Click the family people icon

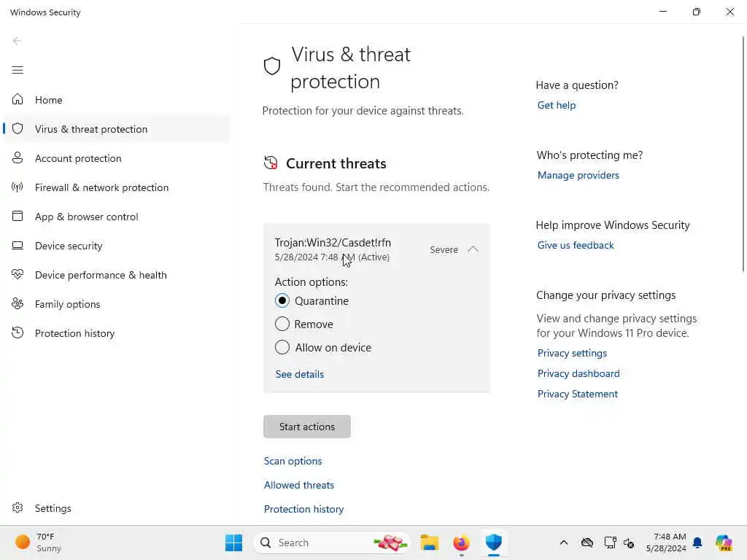pyautogui.click(x=18, y=303)
